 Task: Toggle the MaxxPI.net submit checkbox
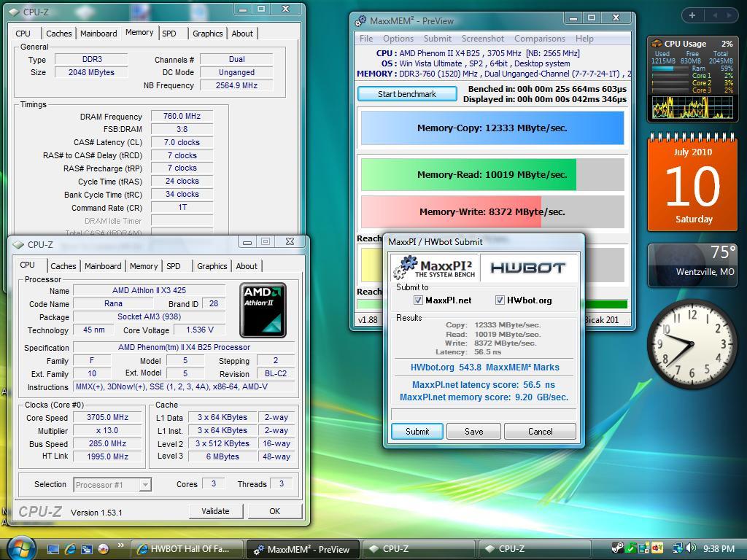click(418, 300)
